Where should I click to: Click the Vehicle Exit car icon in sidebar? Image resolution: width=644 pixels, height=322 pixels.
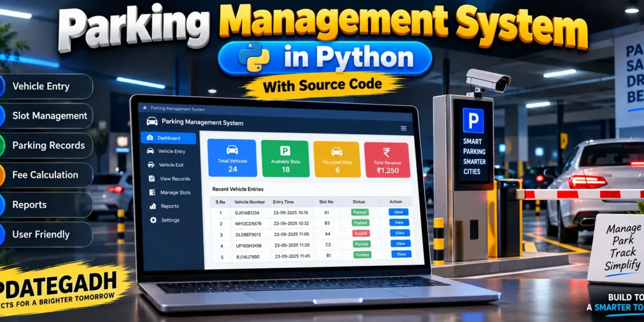point(151,165)
